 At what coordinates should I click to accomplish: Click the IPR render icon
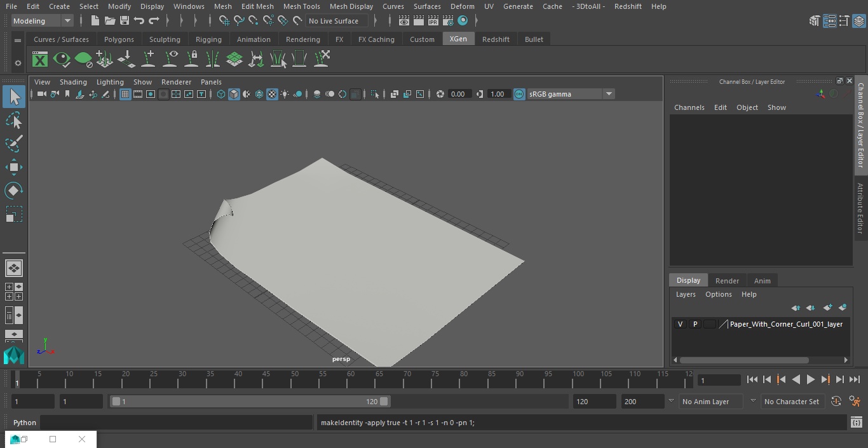click(x=433, y=21)
